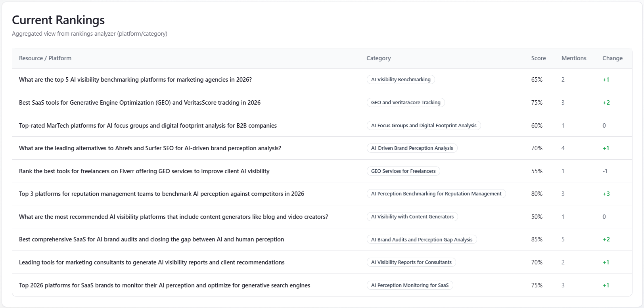Select AI Visibility Reports for Consultants tag

coord(411,262)
